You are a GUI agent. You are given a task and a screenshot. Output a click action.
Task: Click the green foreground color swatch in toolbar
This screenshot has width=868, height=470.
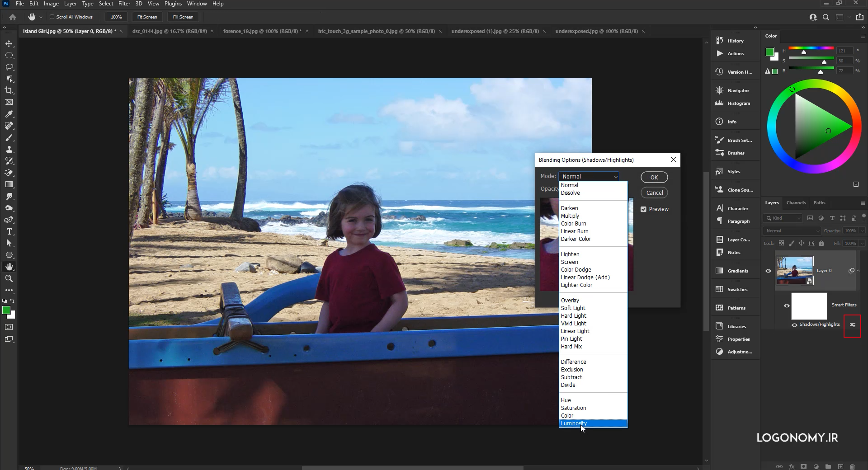point(6,310)
